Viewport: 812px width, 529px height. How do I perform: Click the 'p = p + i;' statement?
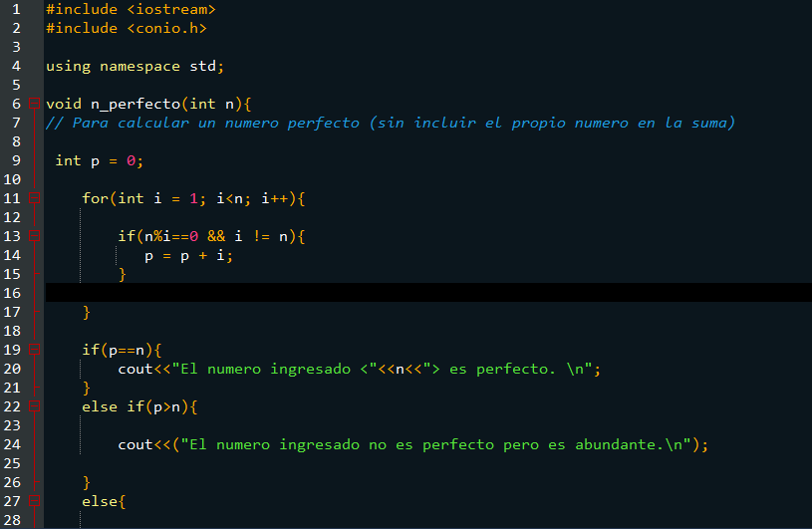188,256
